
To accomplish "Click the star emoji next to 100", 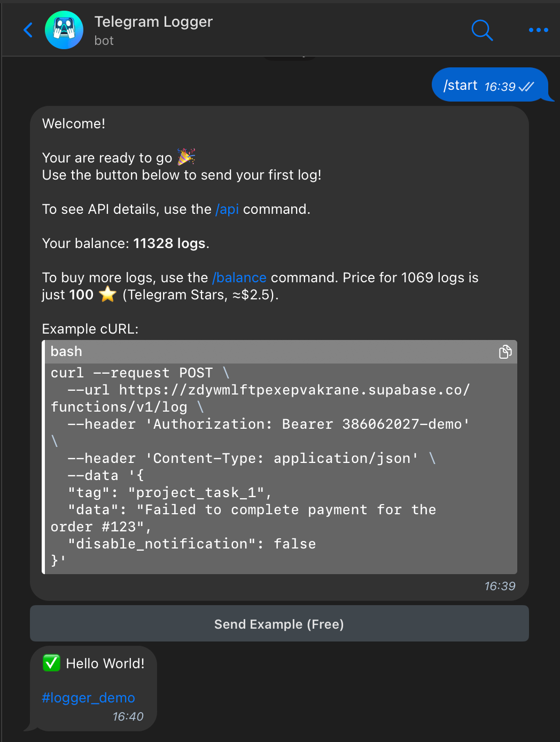I will coord(107,294).
